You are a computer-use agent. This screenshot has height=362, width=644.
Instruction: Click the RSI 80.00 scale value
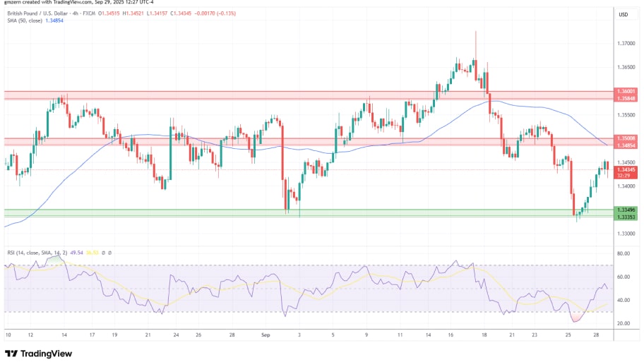(x=624, y=253)
